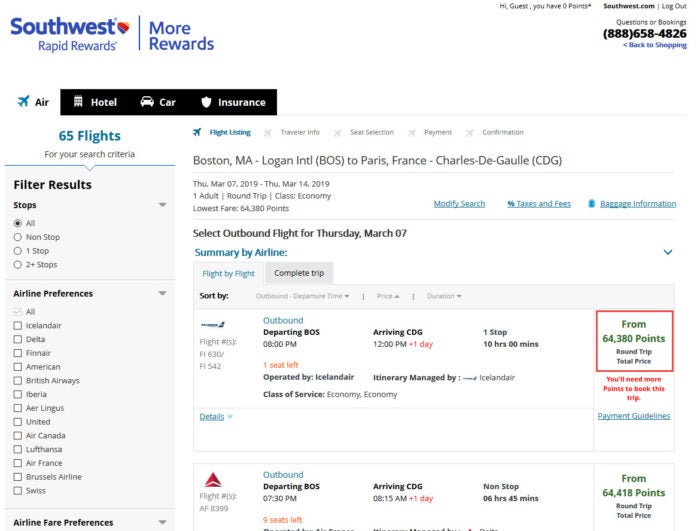Image resolution: width=697 pixels, height=531 pixels.
Task: Select the Flight by Flight tab
Action: pyautogui.click(x=228, y=273)
